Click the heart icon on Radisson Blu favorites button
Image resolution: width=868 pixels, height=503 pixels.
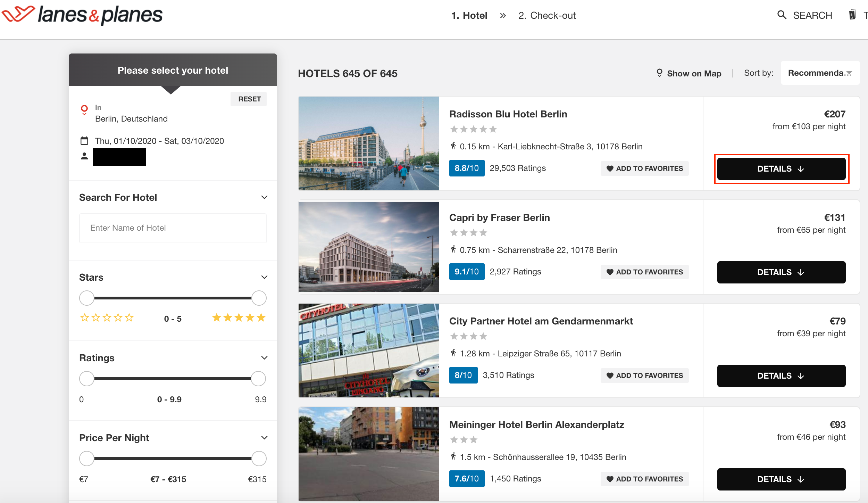610,168
